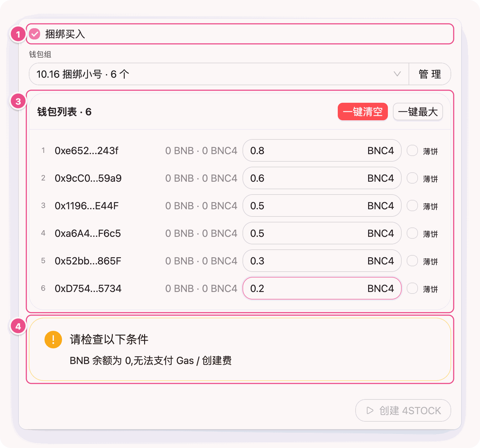Toggle 薄饼 option for wallet 0xa6A4...F6c5
The width and height of the screenshot is (480, 448).
click(x=412, y=233)
